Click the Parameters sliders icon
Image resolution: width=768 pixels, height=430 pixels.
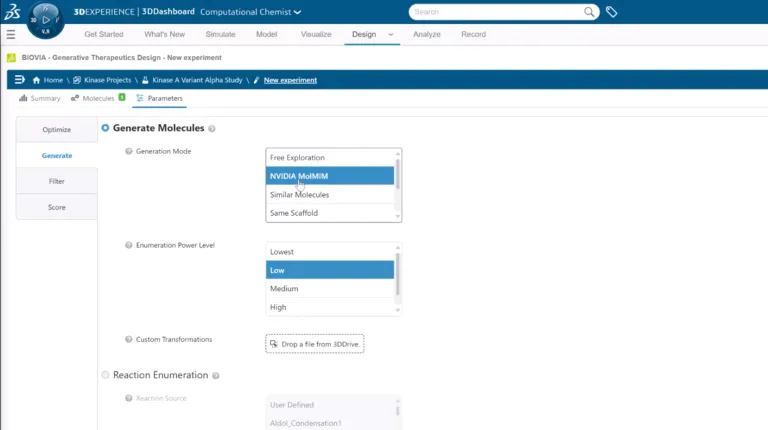click(x=140, y=98)
